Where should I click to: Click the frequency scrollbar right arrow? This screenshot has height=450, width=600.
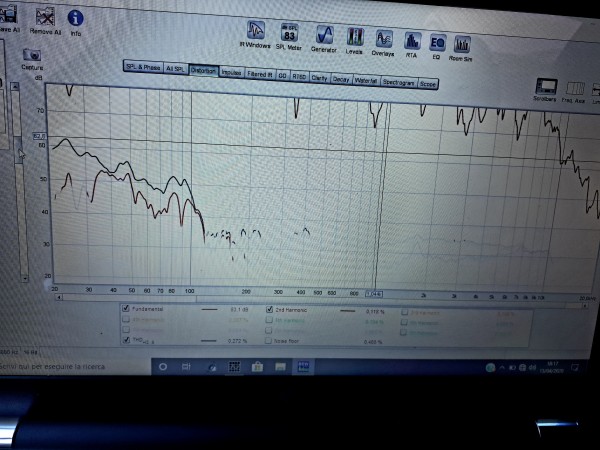pyautogui.click(x=584, y=305)
